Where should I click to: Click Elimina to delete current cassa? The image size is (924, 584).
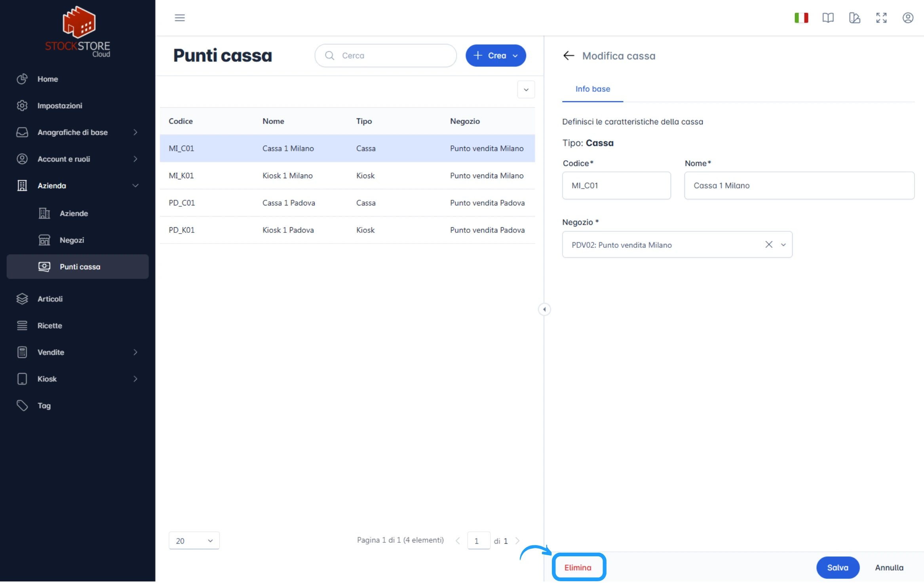578,567
